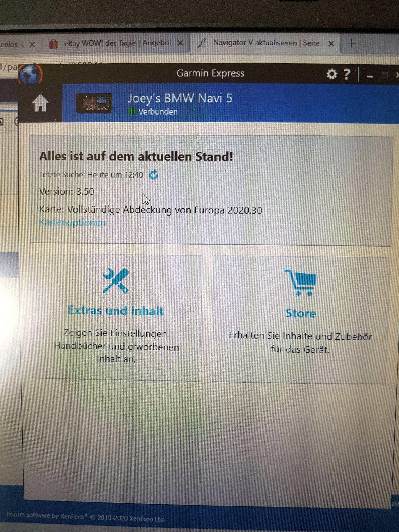Close the leftmost partially visible browser tab
This screenshot has height=532, width=399.
point(32,45)
